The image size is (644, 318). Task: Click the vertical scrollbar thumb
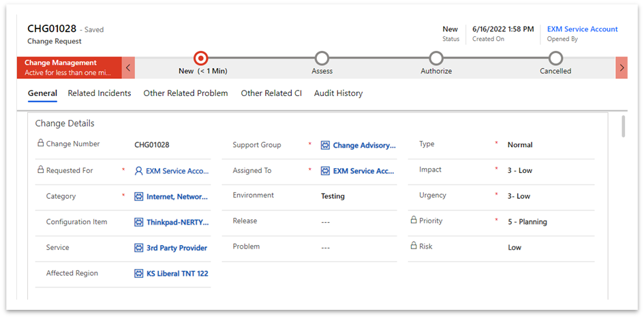coord(624,126)
